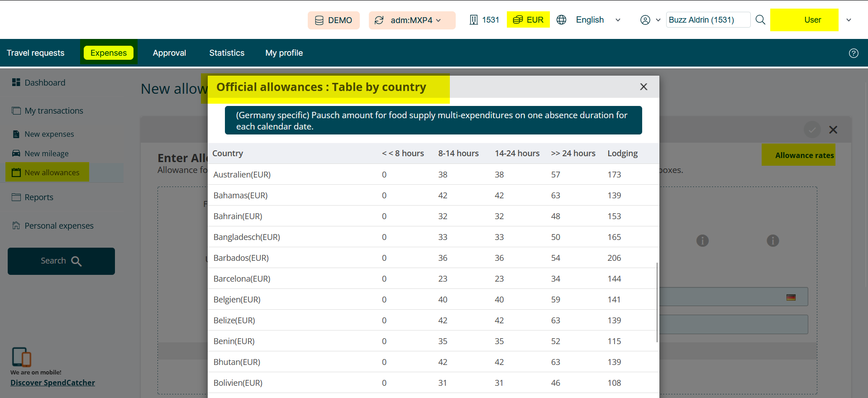Click the Allowance rates button

point(804,155)
